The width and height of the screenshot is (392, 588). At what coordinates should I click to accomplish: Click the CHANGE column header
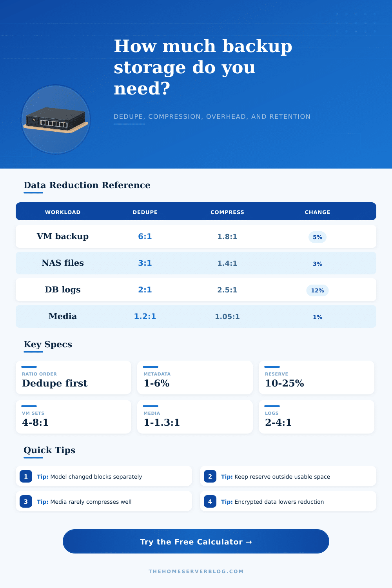tap(318, 212)
